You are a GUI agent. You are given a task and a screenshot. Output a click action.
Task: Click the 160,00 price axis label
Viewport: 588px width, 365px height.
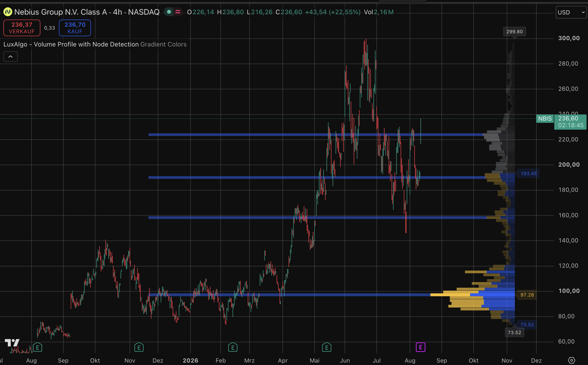(x=568, y=215)
